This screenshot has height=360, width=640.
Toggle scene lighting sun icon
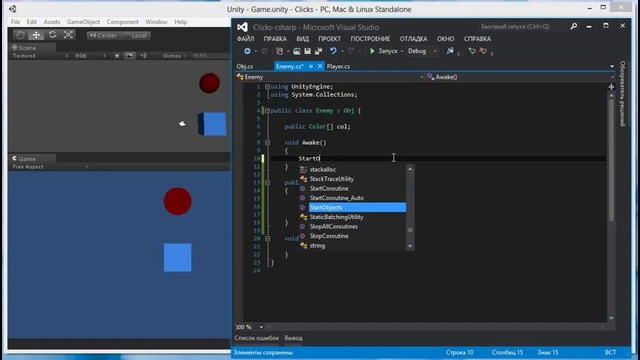tap(117, 56)
